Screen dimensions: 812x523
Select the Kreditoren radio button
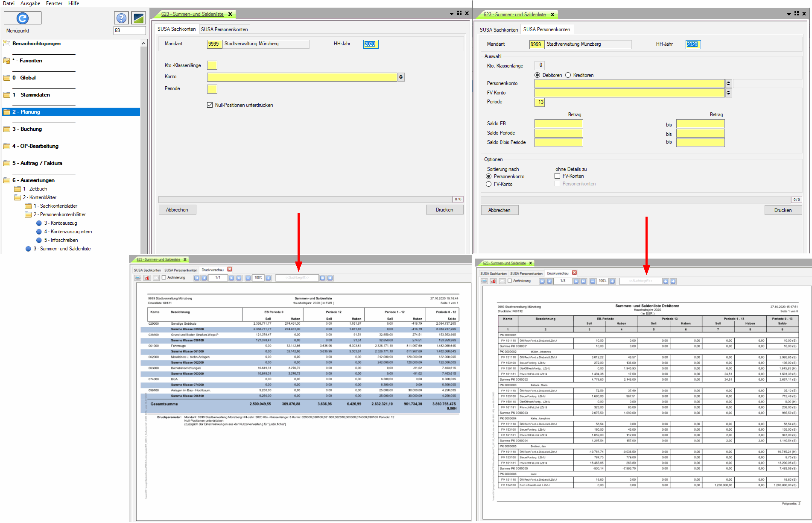pyautogui.click(x=568, y=75)
